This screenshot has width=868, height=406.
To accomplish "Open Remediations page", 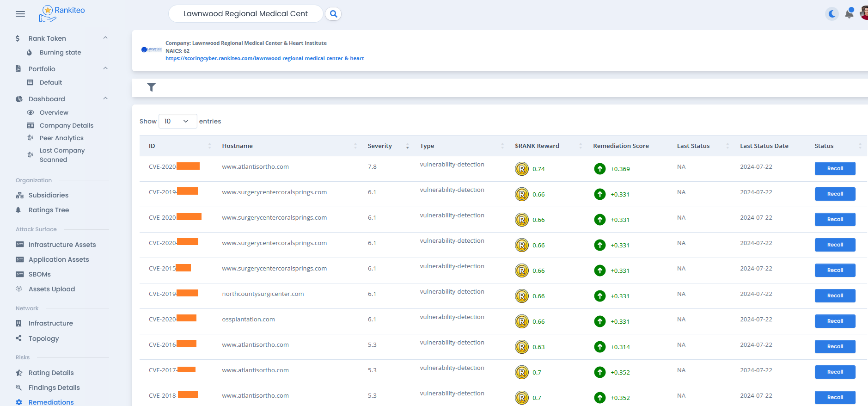I will click(51, 402).
